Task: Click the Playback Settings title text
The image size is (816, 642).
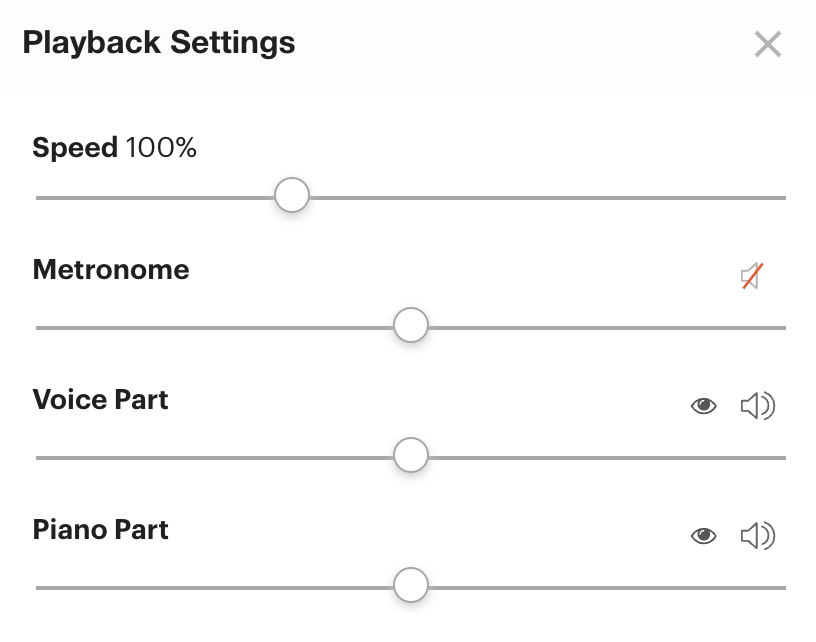Action: point(160,42)
